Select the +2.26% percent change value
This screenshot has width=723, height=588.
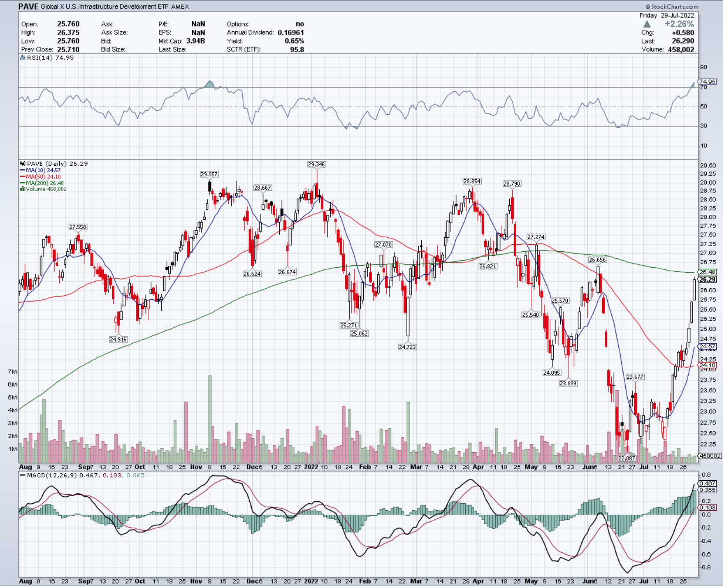point(679,24)
